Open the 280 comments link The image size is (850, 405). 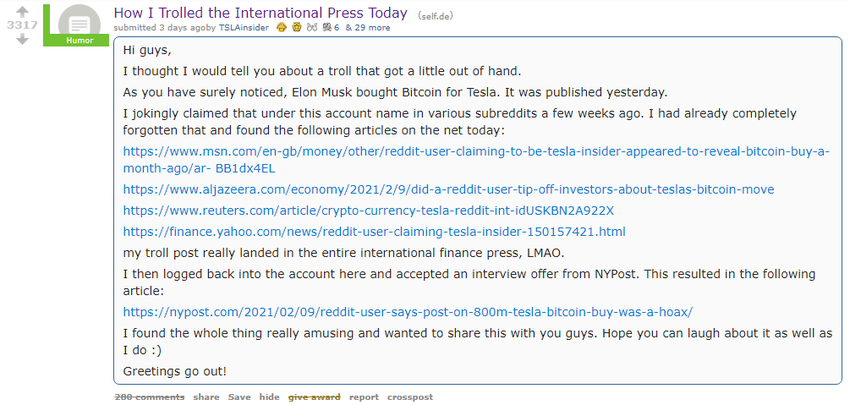click(x=150, y=397)
